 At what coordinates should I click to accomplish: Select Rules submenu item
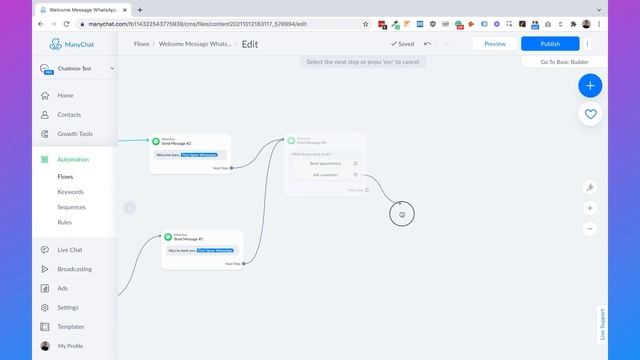pos(64,222)
